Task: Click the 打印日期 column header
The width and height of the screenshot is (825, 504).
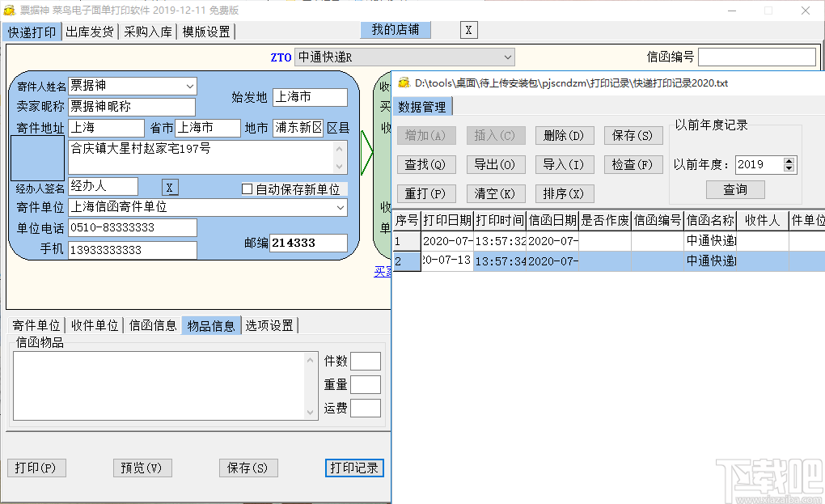Action: click(447, 220)
